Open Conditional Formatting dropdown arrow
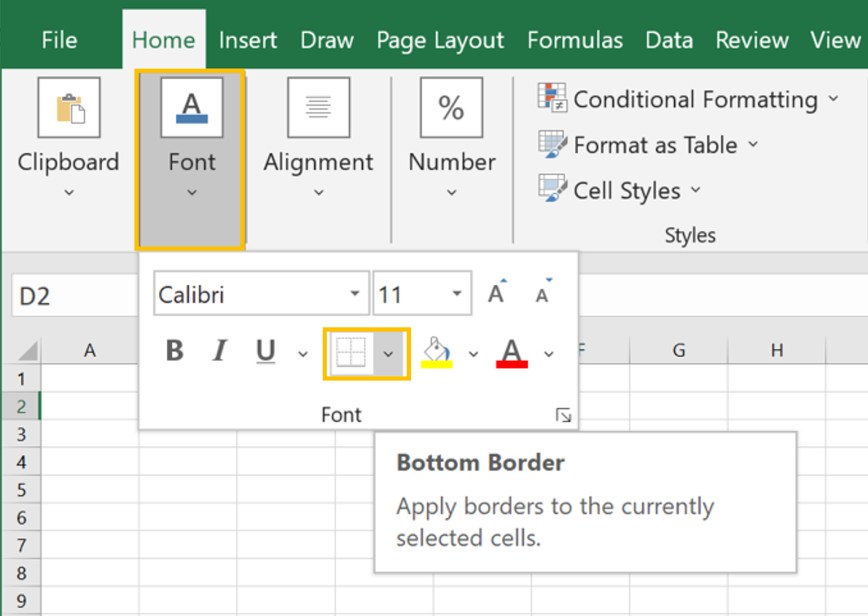868x616 pixels. coord(834,98)
